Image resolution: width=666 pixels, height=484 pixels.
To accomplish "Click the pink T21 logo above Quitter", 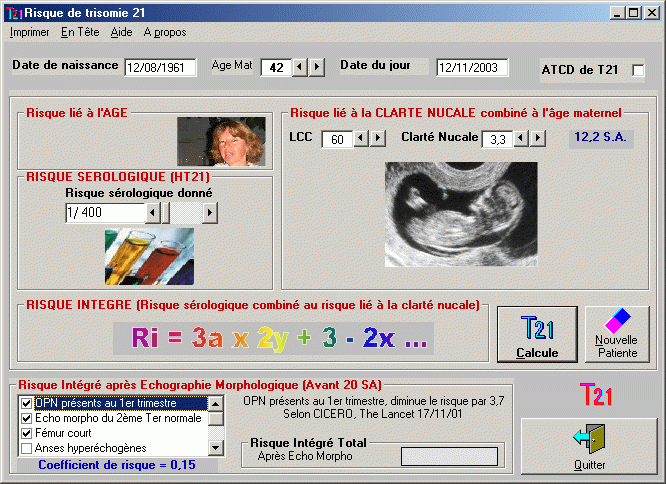I will coord(596,395).
